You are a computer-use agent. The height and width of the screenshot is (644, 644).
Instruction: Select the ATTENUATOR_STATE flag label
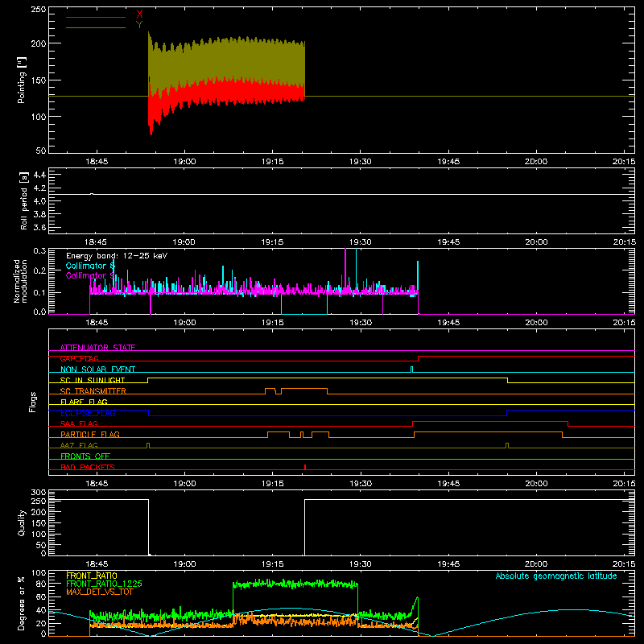97,348
